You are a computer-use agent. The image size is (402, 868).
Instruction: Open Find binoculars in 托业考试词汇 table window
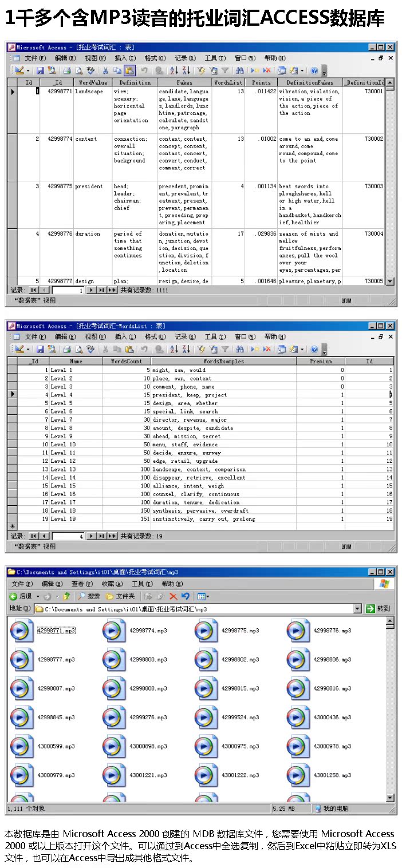240,70
